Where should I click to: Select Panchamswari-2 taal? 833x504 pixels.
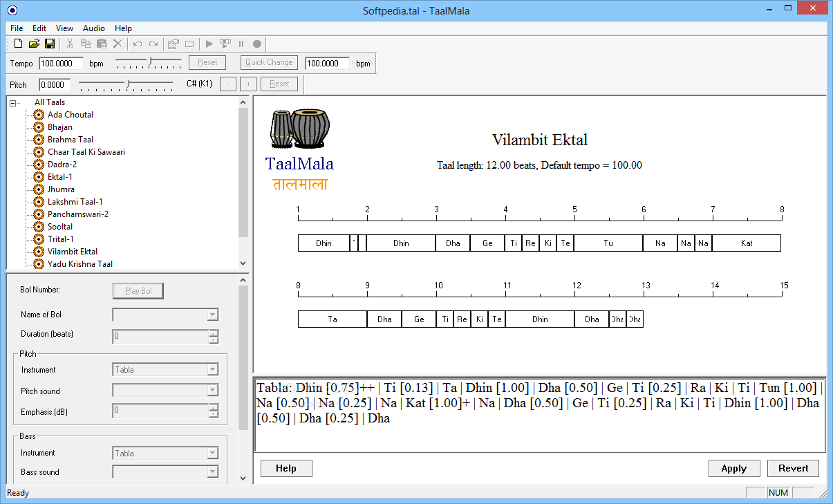pos(78,214)
